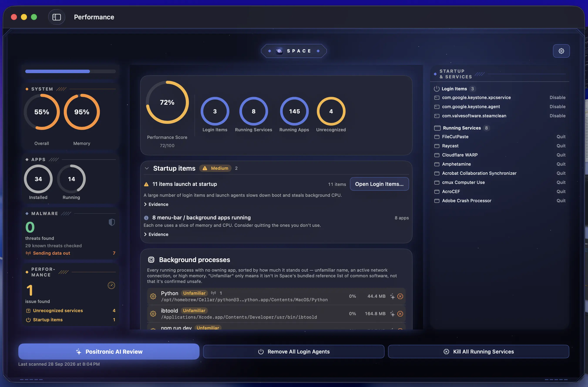Viewport: 588px width, 387px height.
Task: Click the 72% Performance Score ring
Action: click(167, 102)
